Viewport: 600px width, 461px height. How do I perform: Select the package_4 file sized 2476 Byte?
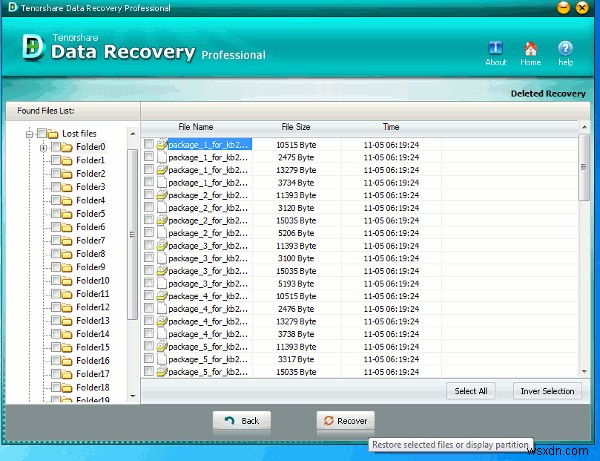point(208,309)
